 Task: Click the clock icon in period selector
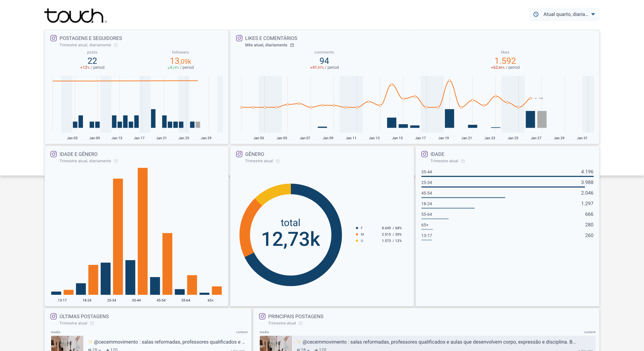(x=536, y=14)
